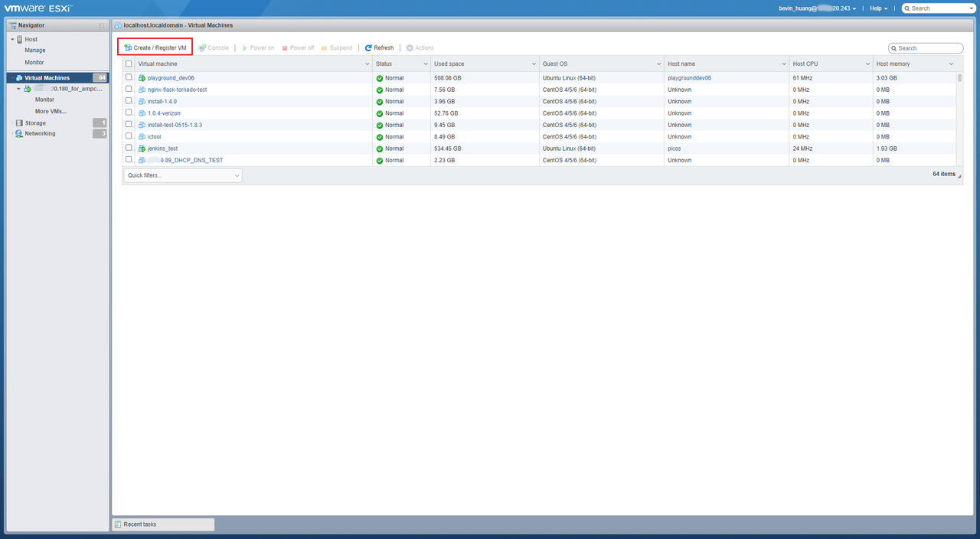Viewport: 980px width, 539px height.
Task: Minimize the Navigator panel using its collapse icon
Action: click(x=101, y=25)
